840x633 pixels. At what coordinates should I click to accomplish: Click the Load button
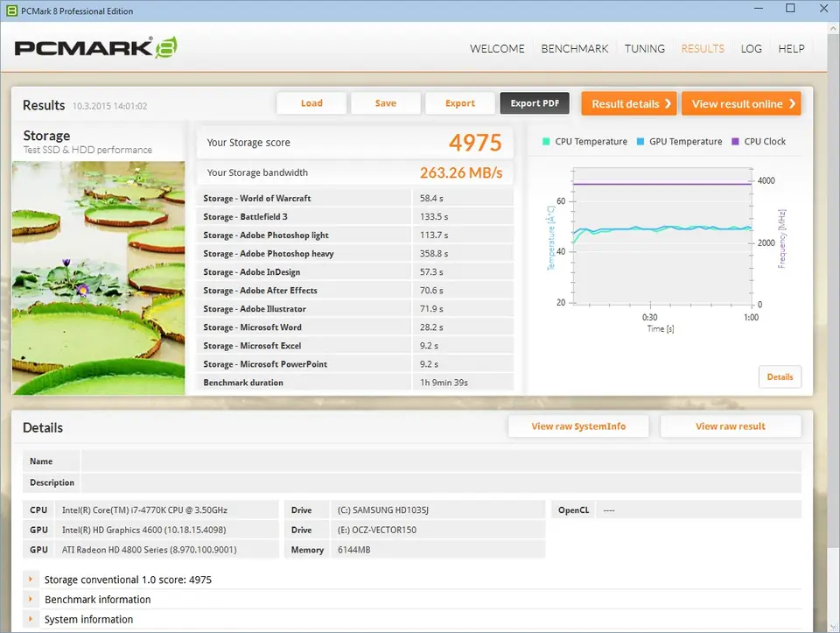click(311, 103)
